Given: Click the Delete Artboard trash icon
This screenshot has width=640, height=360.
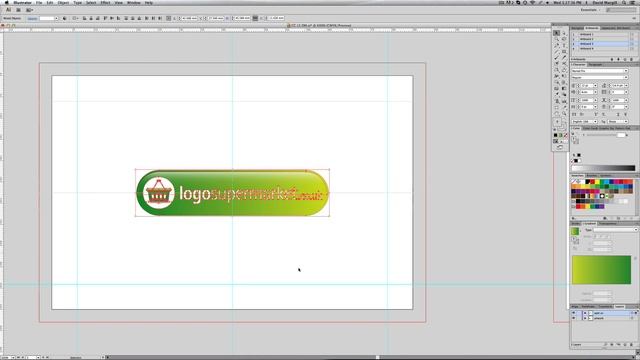Looking at the screenshot, I should click(x=631, y=60).
